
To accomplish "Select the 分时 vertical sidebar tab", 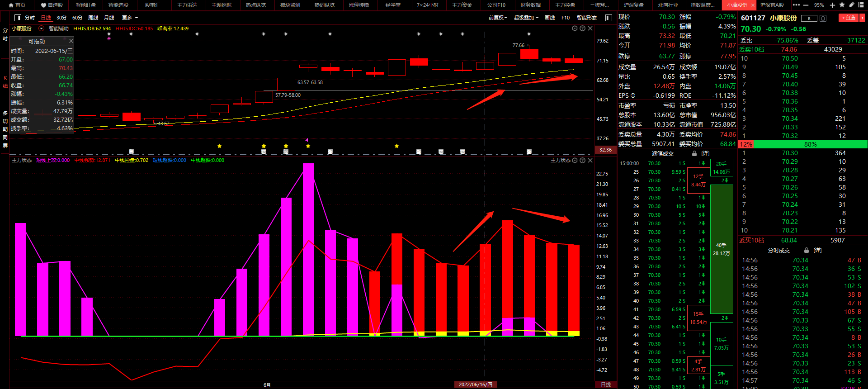I will pyautogui.click(x=5, y=34).
